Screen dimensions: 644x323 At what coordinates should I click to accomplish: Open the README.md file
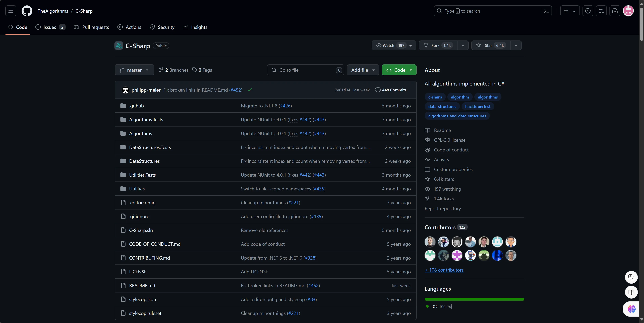142,285
